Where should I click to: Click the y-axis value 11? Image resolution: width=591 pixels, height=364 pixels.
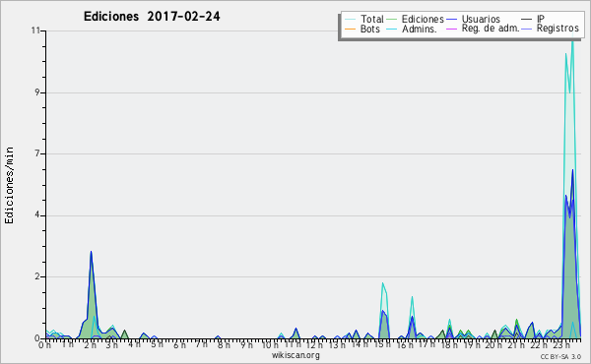click(x=35, y=30)
